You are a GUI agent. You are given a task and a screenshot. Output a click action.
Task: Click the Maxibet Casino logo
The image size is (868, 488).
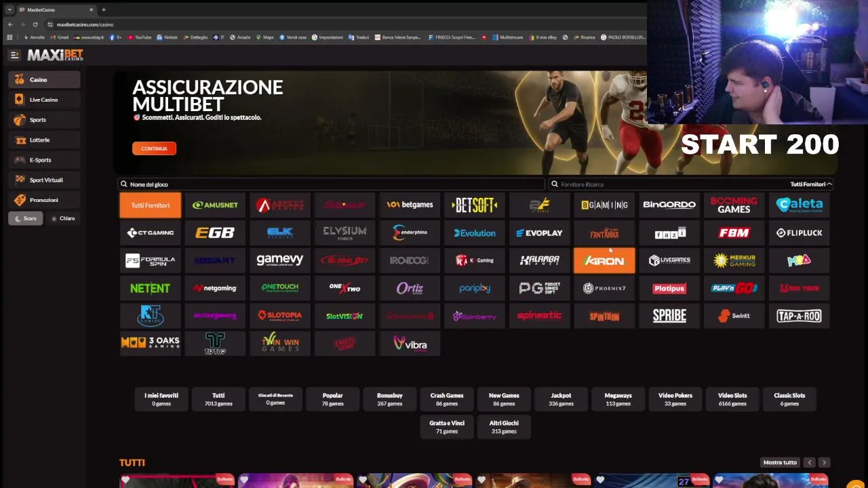tap(55, 55)
